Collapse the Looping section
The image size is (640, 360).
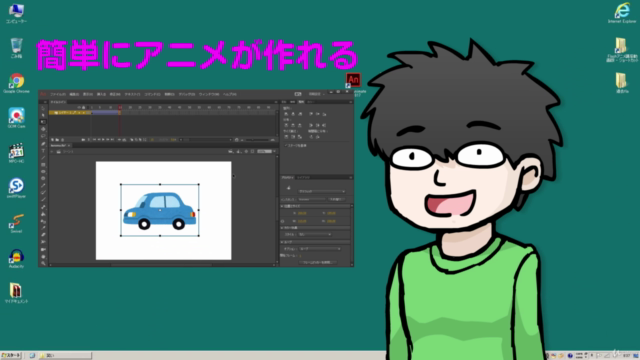click(282, 242)
